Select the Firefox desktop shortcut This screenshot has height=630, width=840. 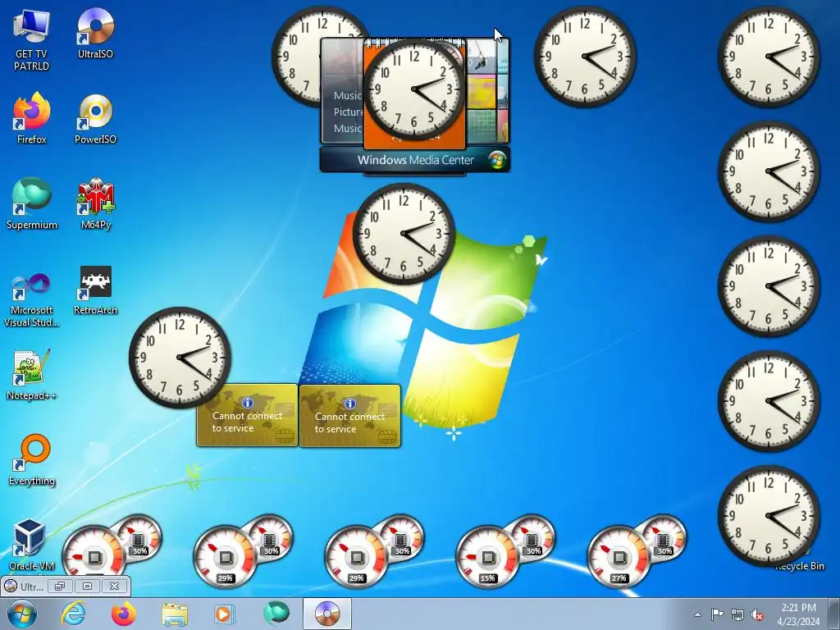tap(31, 118)
